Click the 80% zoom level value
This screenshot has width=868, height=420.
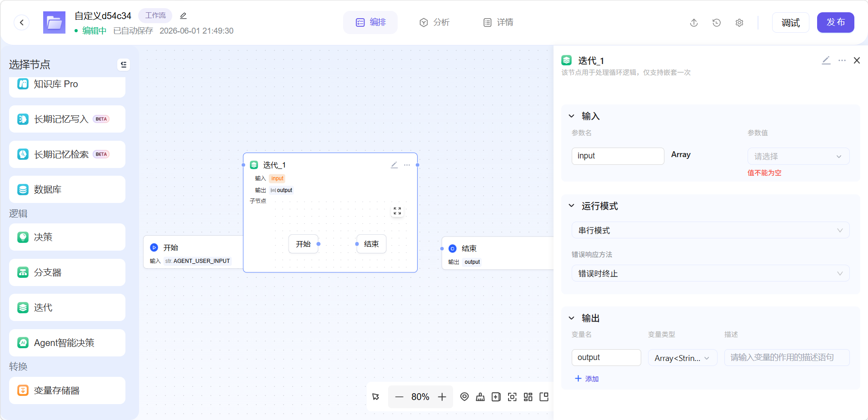click(x=420, y=397)
